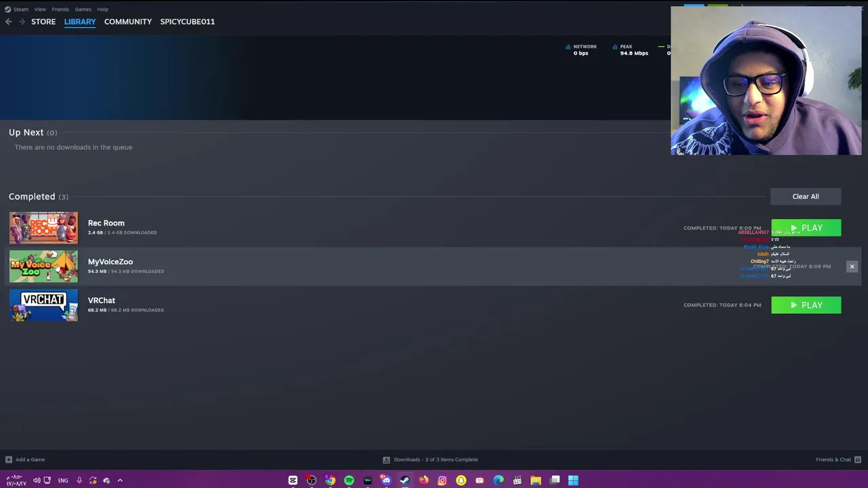
Task: Open File Explorer from the taskbar
Action: [x=536, y=481]
